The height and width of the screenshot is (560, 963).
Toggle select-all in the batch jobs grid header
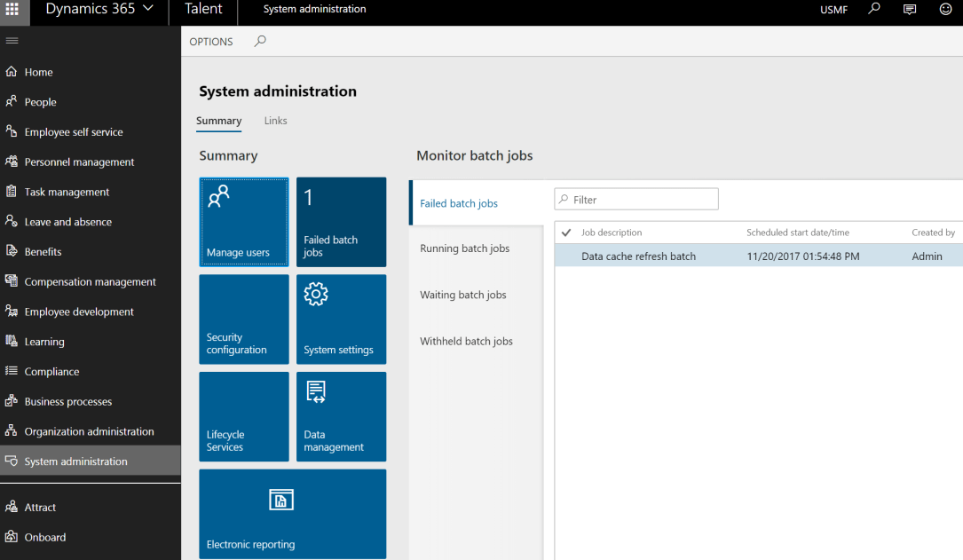(565, 232)
